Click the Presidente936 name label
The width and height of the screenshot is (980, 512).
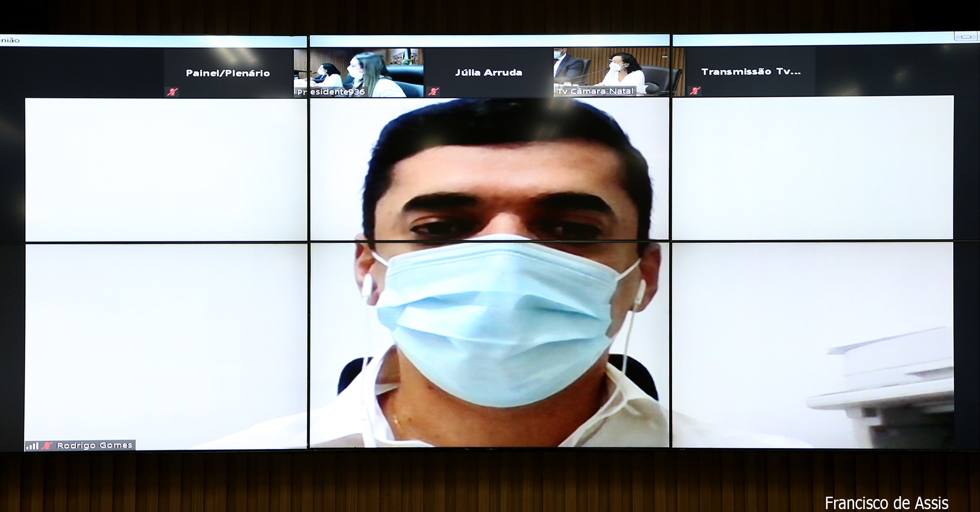click(x=331, y=92)
